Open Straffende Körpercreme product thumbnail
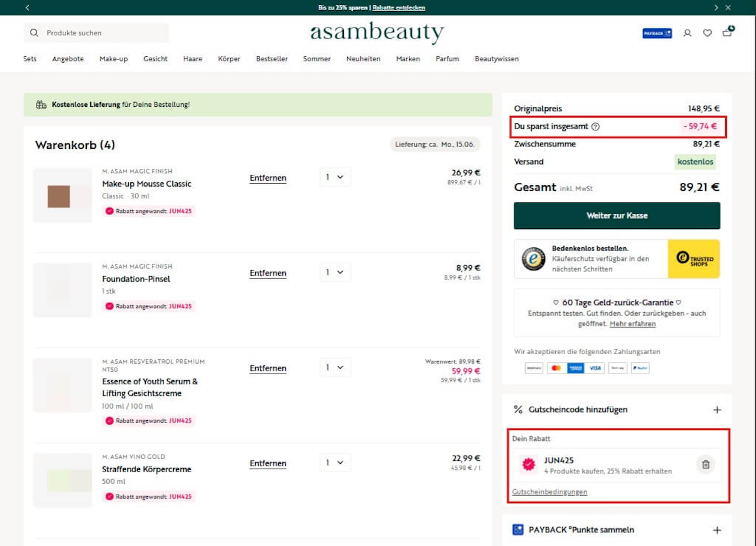This screenshot has width=756, height=546. 63,480
